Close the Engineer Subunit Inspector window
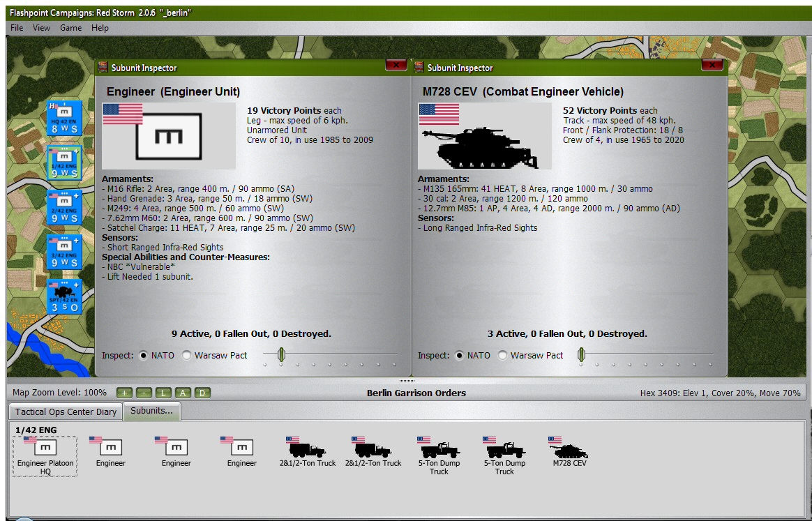812x521 pixels. [396, 65]
